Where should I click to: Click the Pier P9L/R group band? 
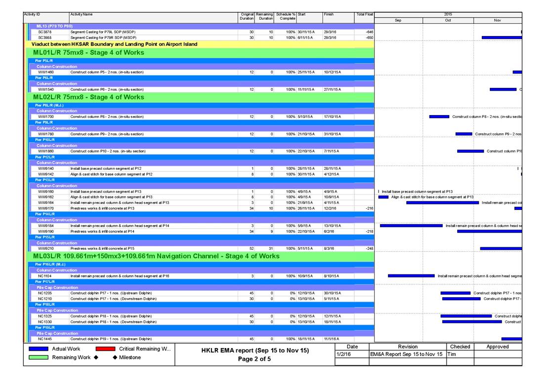(x=201, y=122)
